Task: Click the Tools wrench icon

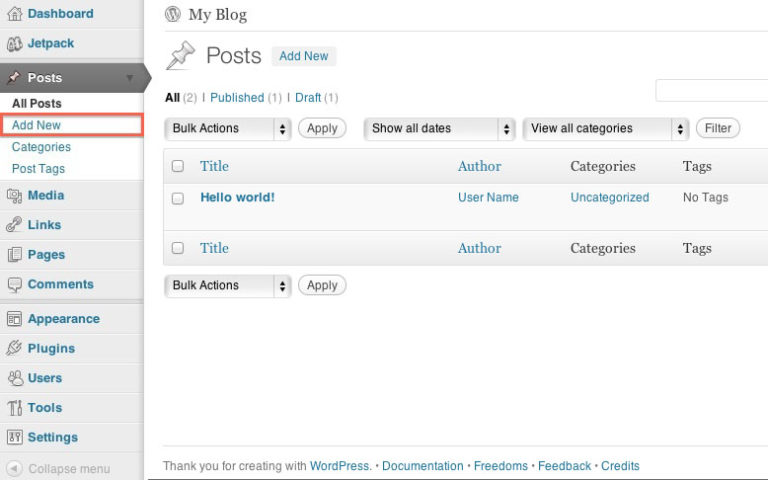Action: point(14,408)
